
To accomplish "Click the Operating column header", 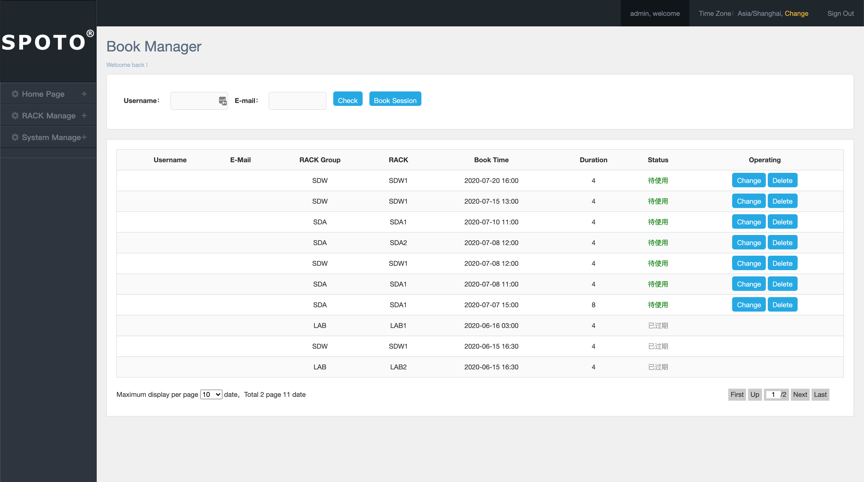I will (764, 160).
